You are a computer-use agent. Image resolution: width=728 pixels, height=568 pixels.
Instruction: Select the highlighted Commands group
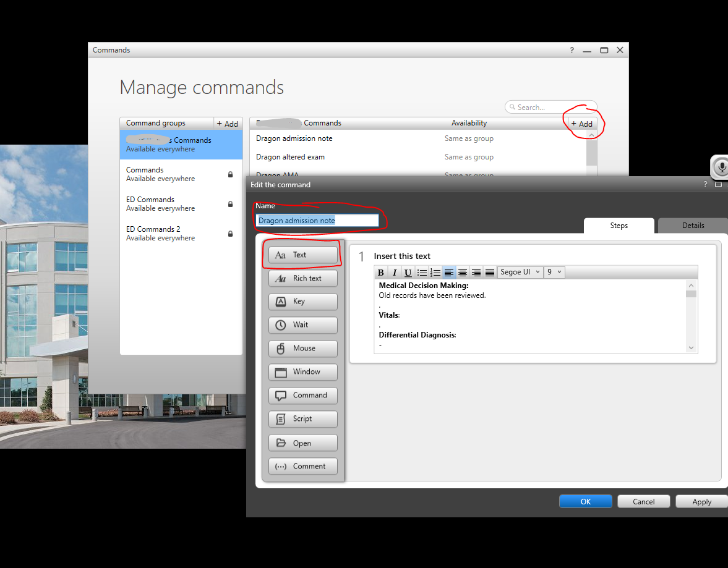click(x=181, y=145)
